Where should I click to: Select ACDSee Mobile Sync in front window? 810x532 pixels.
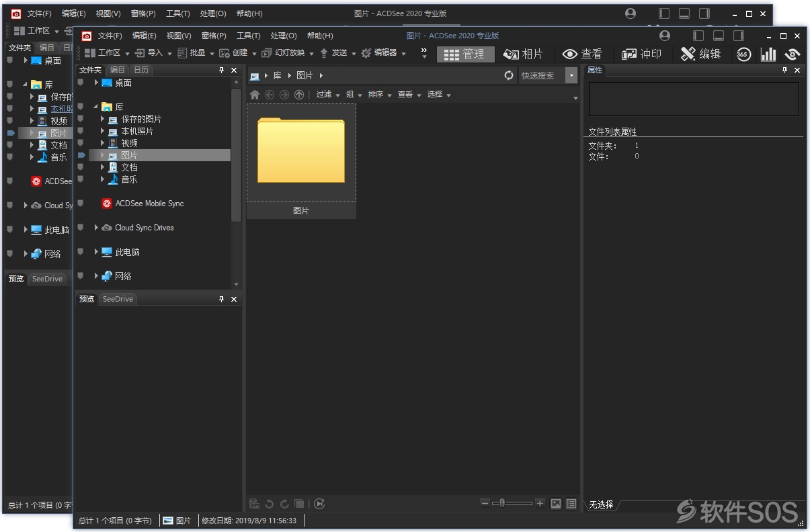pos(149,204)
